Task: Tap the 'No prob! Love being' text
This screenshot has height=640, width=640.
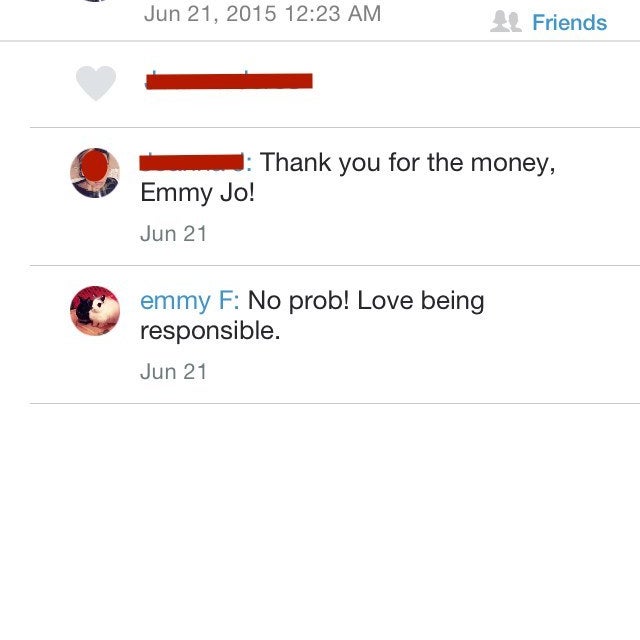Action: pos(366,301)
